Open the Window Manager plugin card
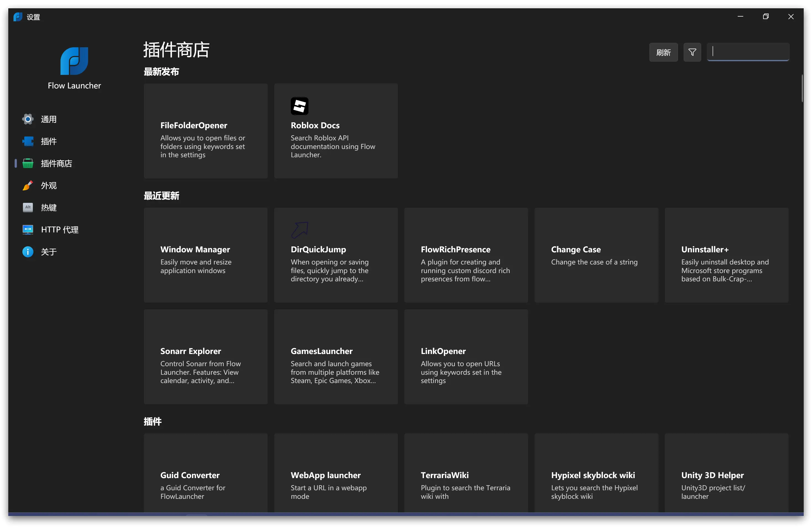812x527 pixels. 205,255
